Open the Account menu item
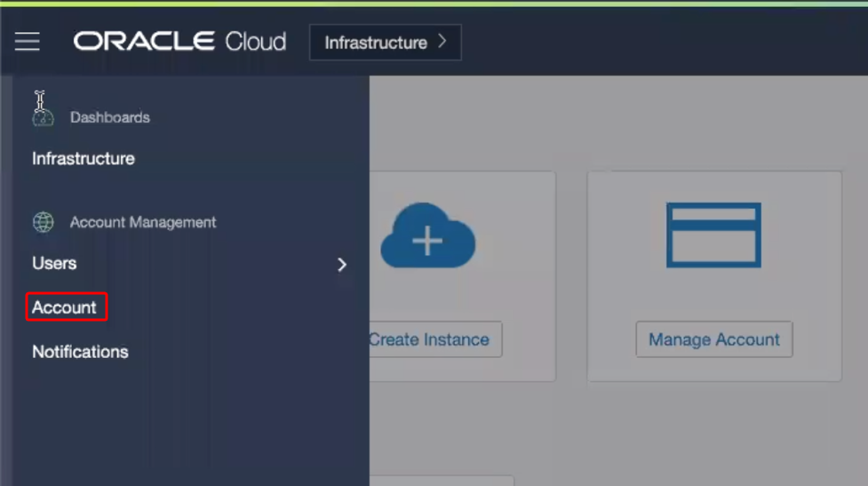868x486 pixels. (64, 307)
